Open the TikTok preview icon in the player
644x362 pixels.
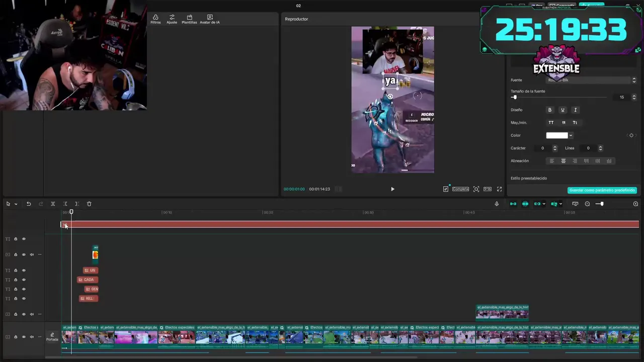446,189
